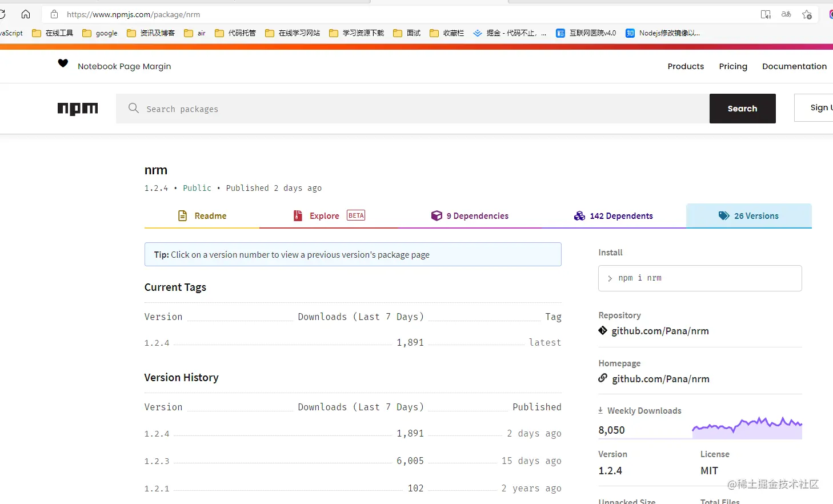Open the Documentation link
833x504 pixels.
pos(794,66)
